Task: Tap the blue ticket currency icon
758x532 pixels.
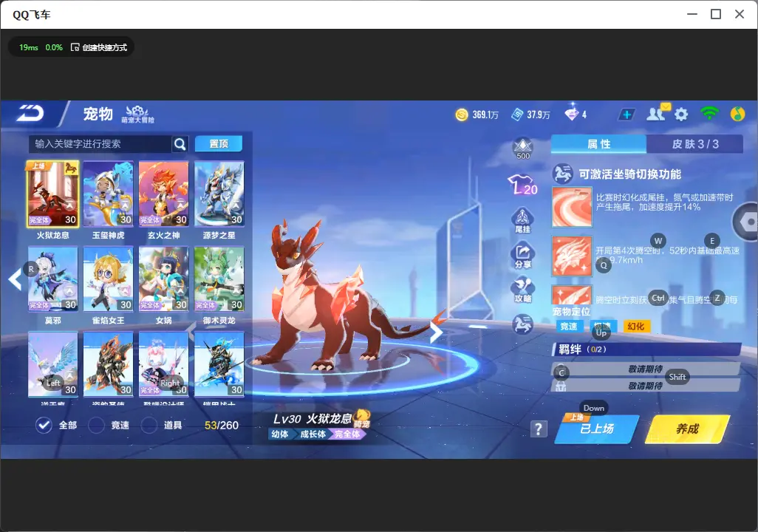Action: (517, 115)
